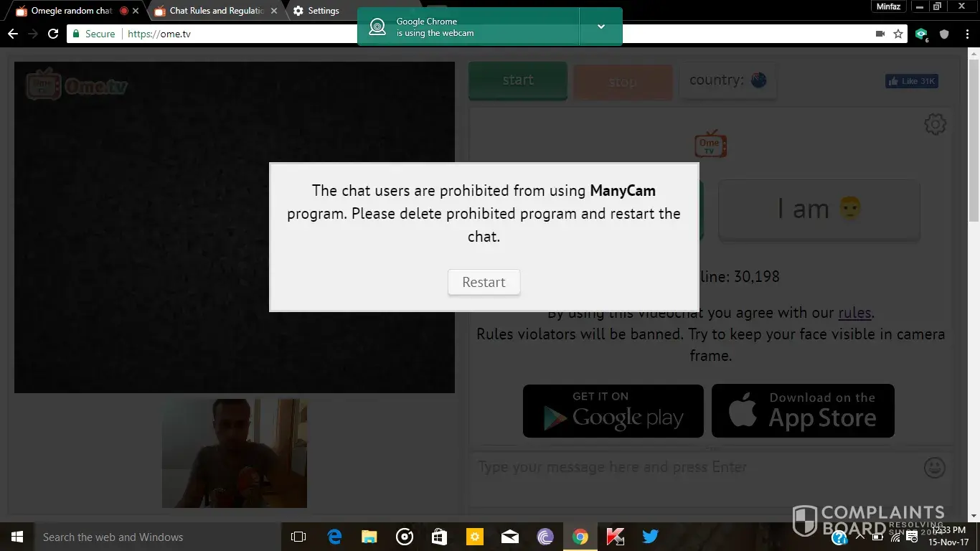Close the Chat Rules and Regulations tab
Viewport: 980px width, 551px height.
(274, 11)
